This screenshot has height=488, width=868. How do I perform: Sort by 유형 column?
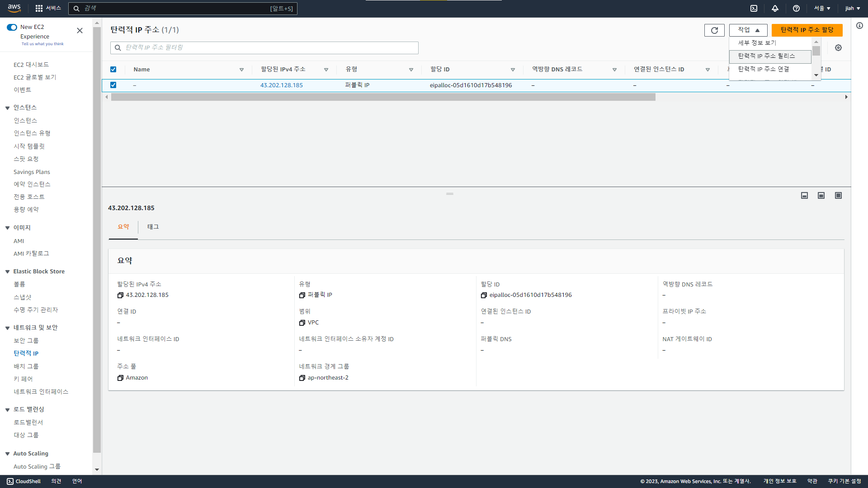point(411,70)
